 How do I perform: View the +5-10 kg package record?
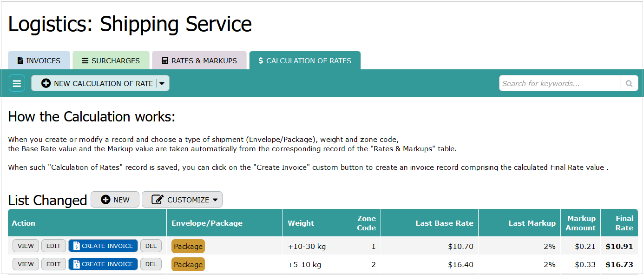(x=26, y=264)
